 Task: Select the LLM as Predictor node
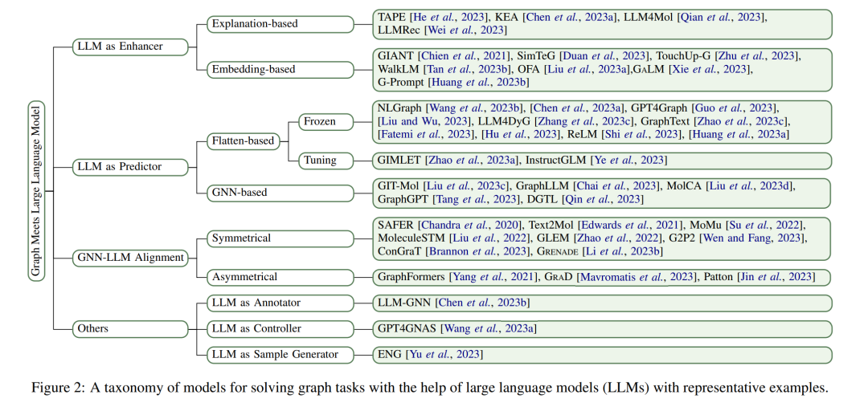[x=129, y=166]
